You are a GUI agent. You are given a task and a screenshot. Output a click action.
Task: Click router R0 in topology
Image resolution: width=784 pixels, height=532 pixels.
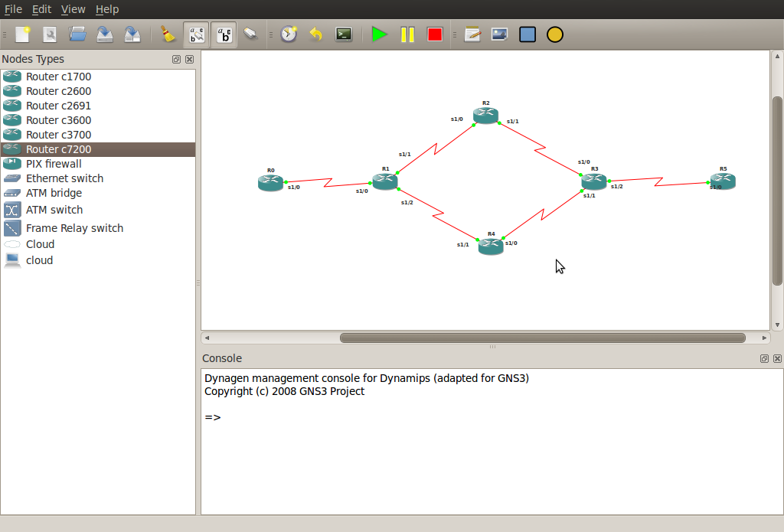[270, 182]
